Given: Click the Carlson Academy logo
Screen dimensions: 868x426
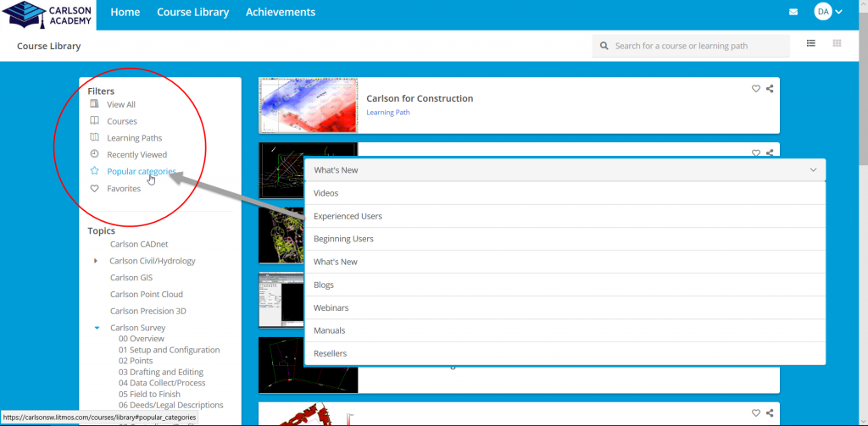Looking at the screenshot, I should (47, 15).
